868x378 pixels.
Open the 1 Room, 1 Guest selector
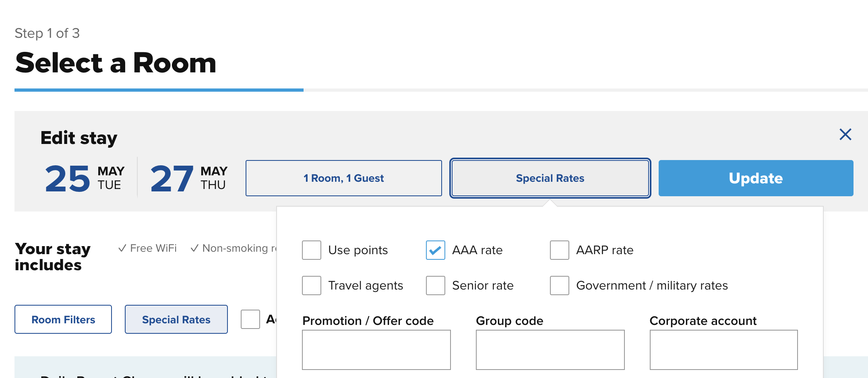pyautogui.click(x=343, y=178)
